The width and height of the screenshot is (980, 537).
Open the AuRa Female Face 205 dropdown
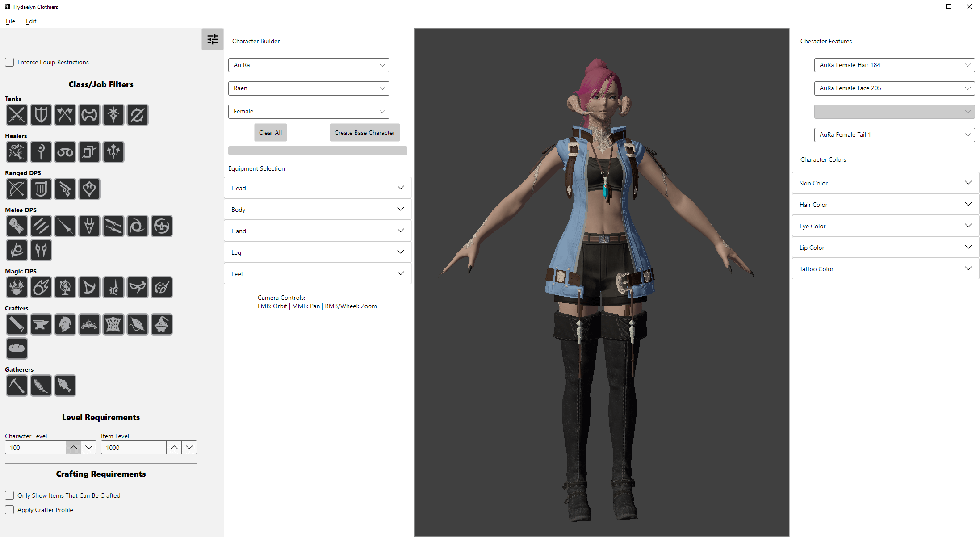[x=894, y=88]
